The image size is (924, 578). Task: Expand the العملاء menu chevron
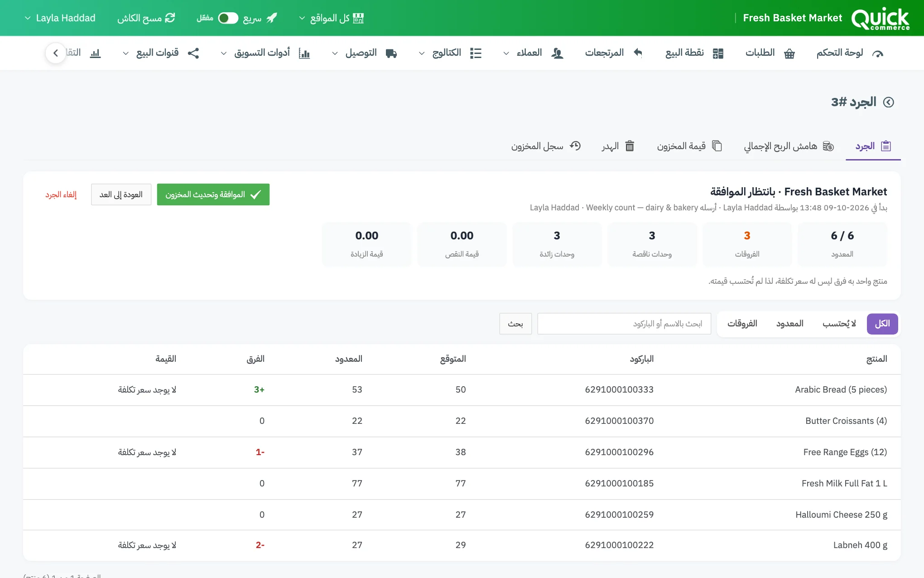click(x=506, y=53)
